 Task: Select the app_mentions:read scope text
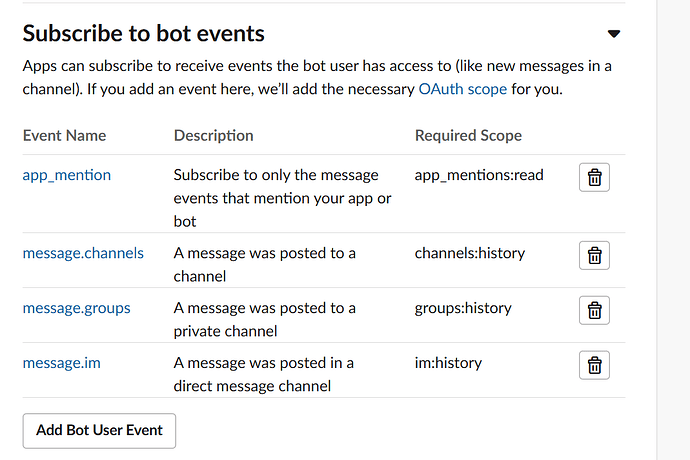[479, 175]
